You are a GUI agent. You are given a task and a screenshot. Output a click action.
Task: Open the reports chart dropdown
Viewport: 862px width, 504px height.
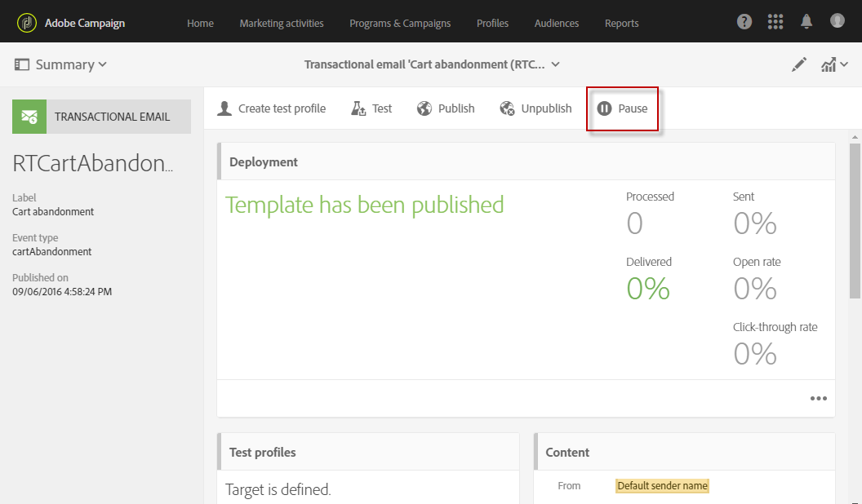834,65
